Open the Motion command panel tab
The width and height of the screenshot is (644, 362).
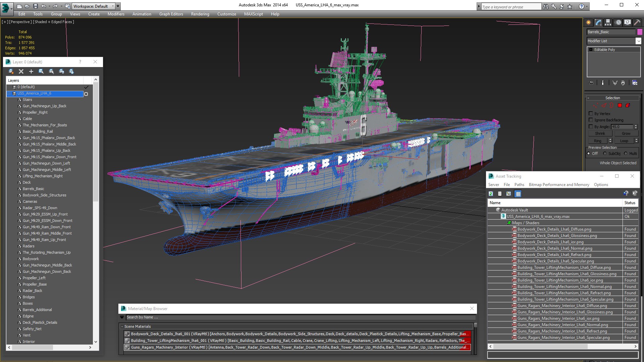coord(618,22)
